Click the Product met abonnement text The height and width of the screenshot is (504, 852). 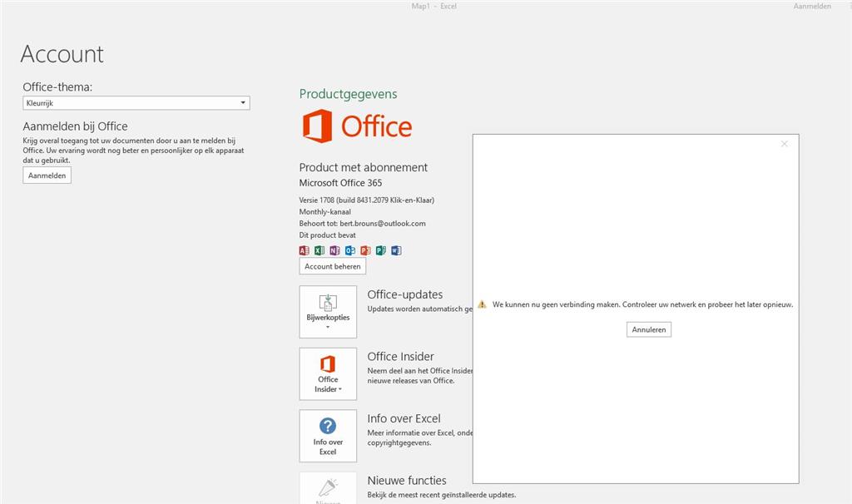pyautogui.click(x=364, y=167)
